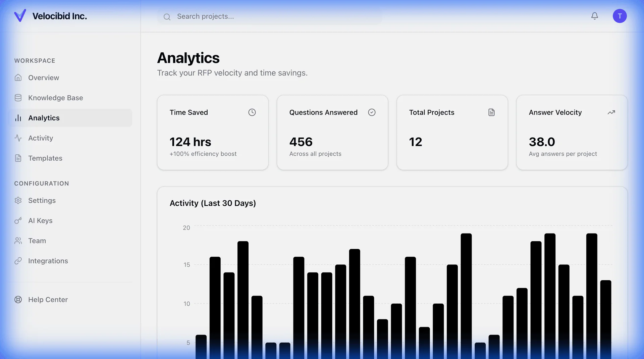644x359 pixels.
Task: Open the Help Center link
Action: (x=48, y=300)
